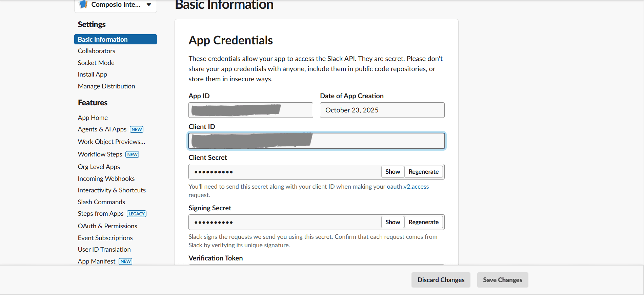
Task: Open App Home feature page
Action: 93,118
